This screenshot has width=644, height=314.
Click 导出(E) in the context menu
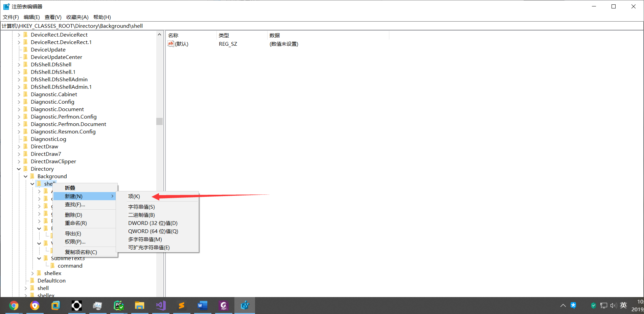[85, 233]
